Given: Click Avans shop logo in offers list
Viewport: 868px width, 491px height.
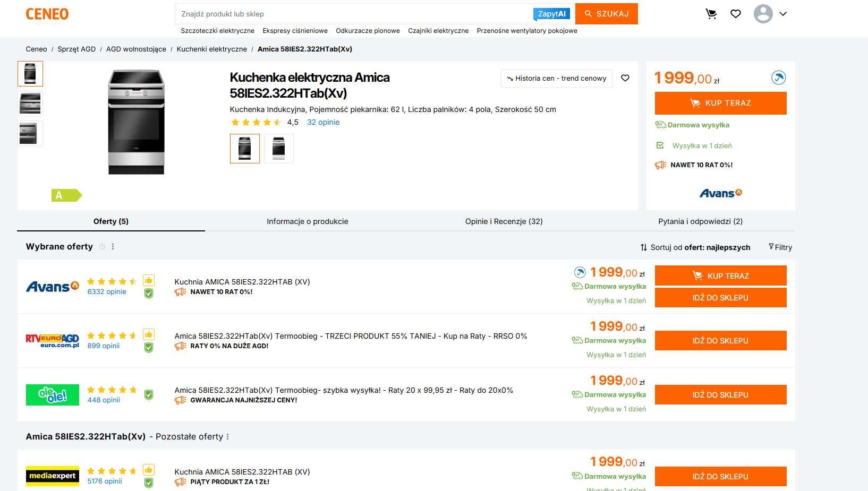Looking at the screenshot, I should [x=53, y=287].
